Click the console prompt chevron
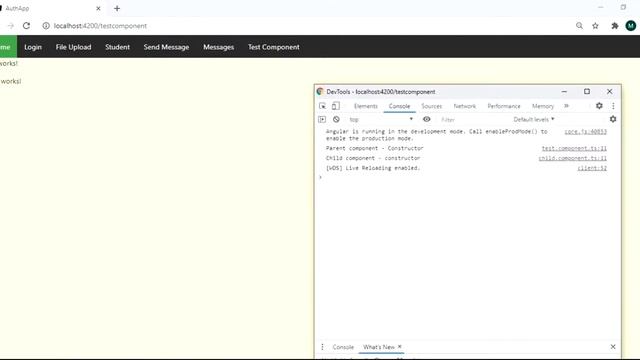 321,178
